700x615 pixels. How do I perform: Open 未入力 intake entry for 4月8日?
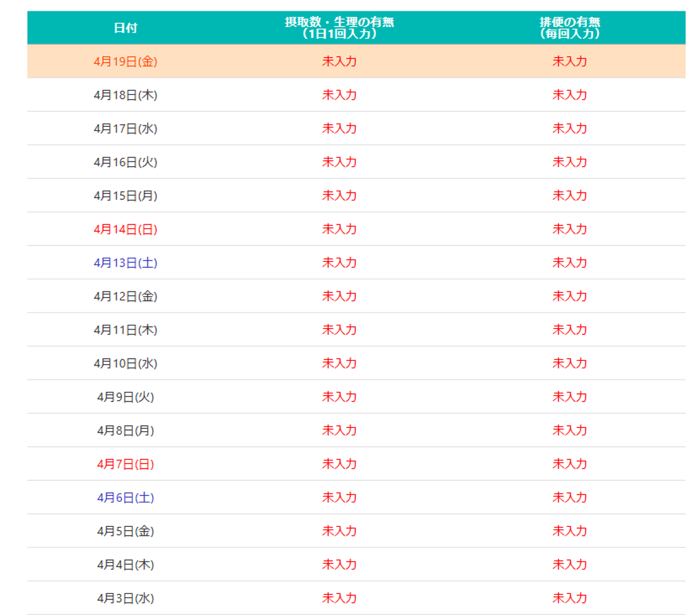click(339, 430)
